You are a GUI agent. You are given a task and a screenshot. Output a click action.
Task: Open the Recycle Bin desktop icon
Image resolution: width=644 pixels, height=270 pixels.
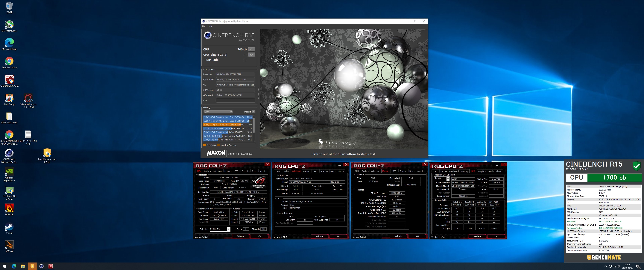tap(9, 7)
